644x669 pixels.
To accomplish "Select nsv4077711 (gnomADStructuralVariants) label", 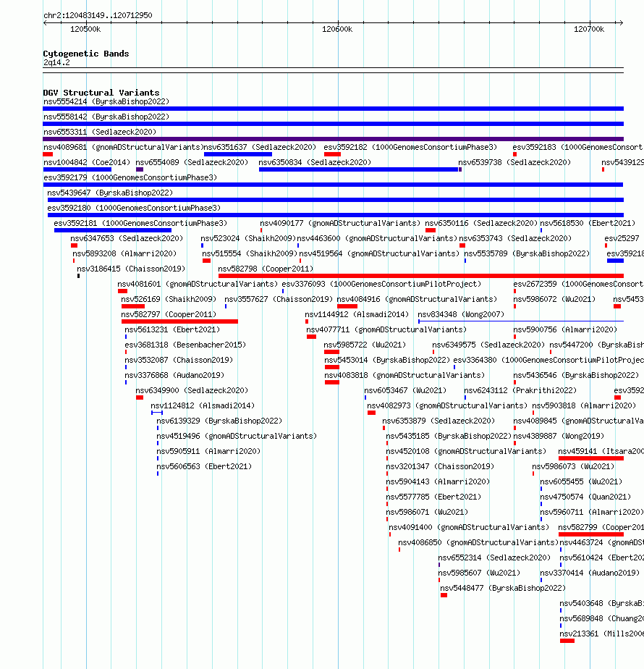I will click(386, 330).
